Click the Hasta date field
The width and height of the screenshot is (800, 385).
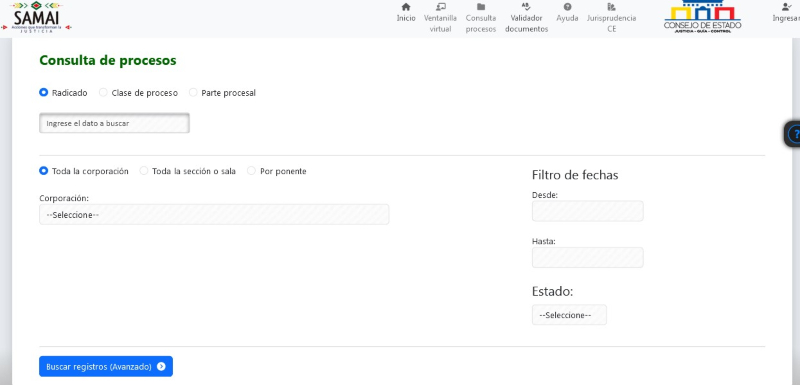588,258
